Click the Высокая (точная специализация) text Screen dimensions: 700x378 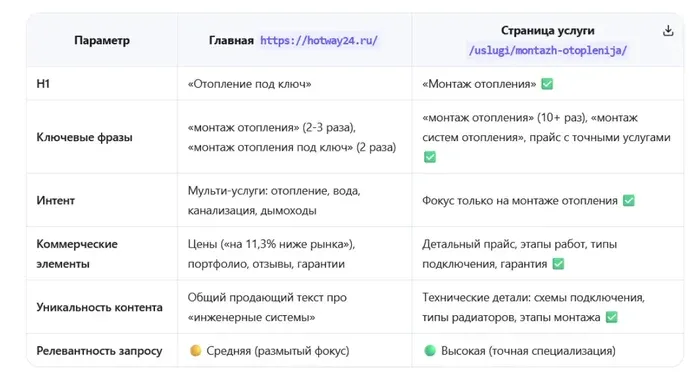[x=528, y=351]
